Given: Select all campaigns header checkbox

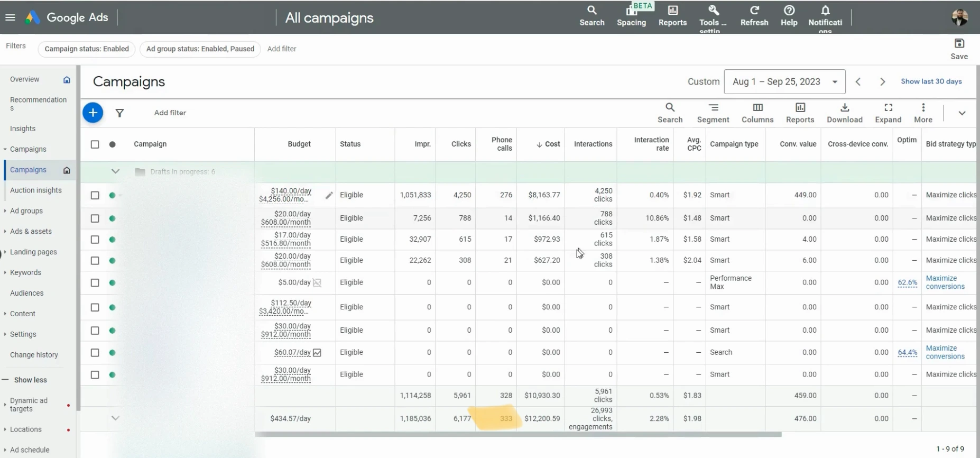Looking at the screenshot, I should click(x=95, y=144).
